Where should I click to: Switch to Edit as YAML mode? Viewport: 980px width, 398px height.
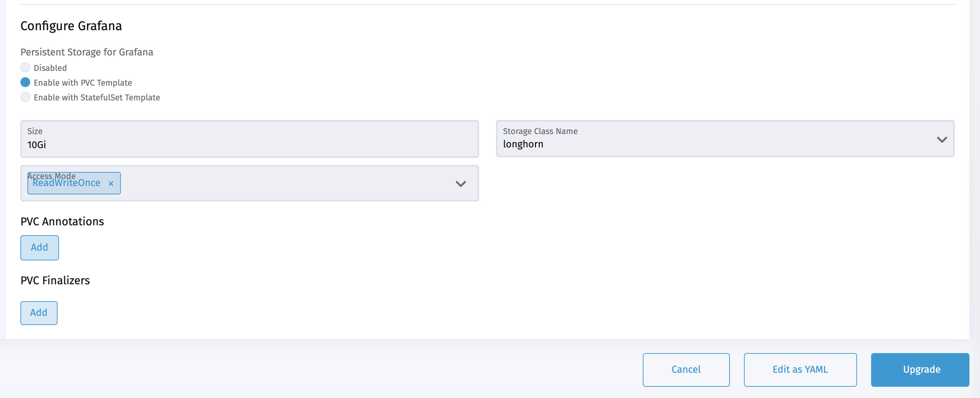click(x=800, y=369)
